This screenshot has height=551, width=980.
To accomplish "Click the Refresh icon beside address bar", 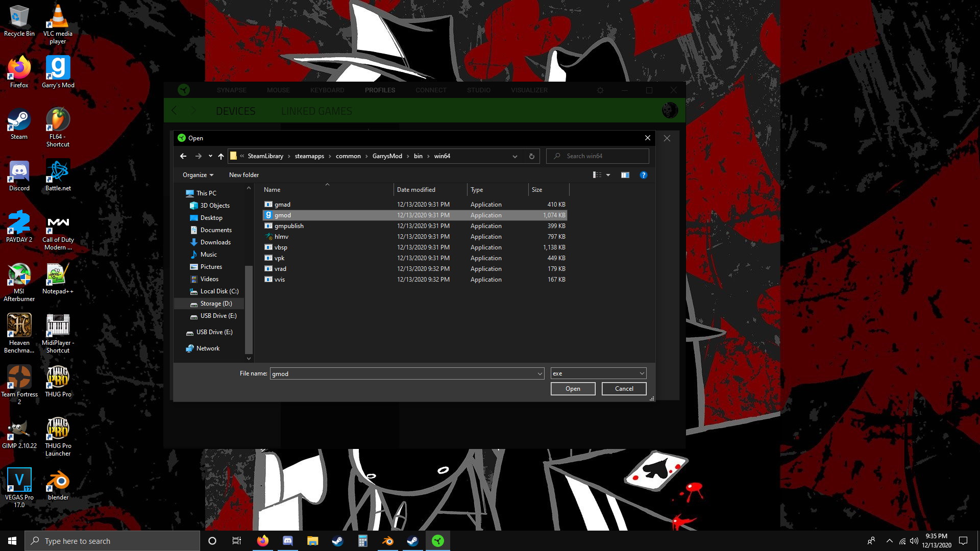I will coord(531,156).
